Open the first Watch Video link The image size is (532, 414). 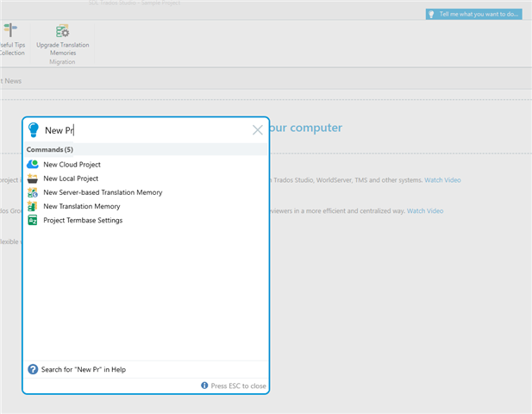pyautogui.click(x=442, y=180)
